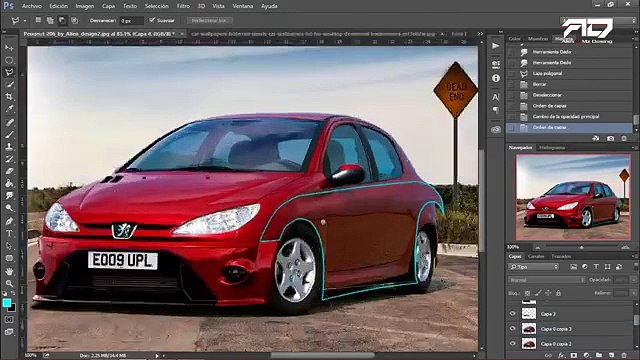Toggle lock position icon
Image resolution: width=640 pixels, height=360 pixels.
[x=548, y=293]
